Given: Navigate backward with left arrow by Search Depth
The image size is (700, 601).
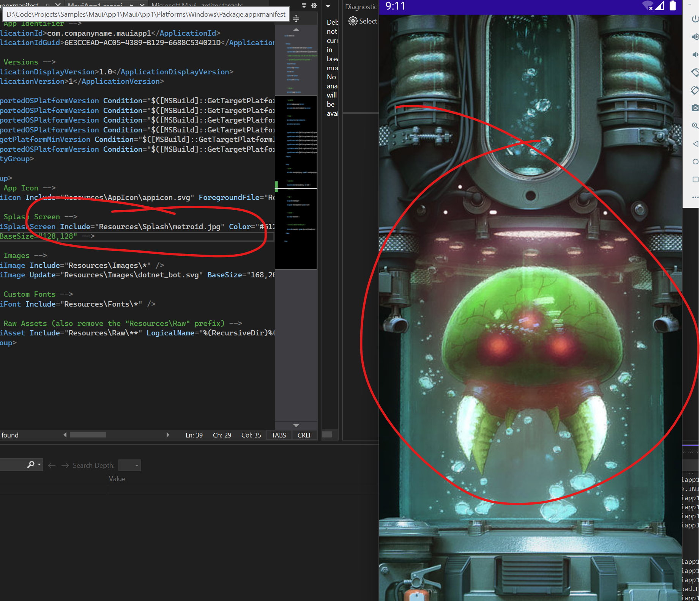Looking at the screenshot, I should click(52, 465).
